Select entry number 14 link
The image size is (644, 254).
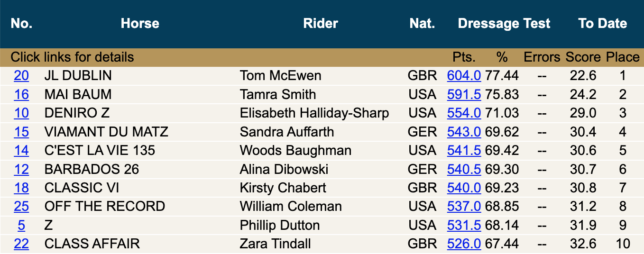(x=21, y=150)
